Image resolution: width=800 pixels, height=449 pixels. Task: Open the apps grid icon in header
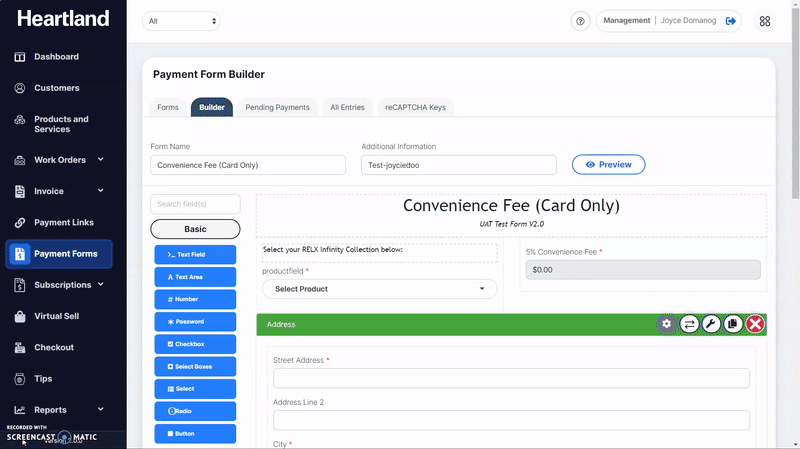pyautogui.click(x=765, y=21)
